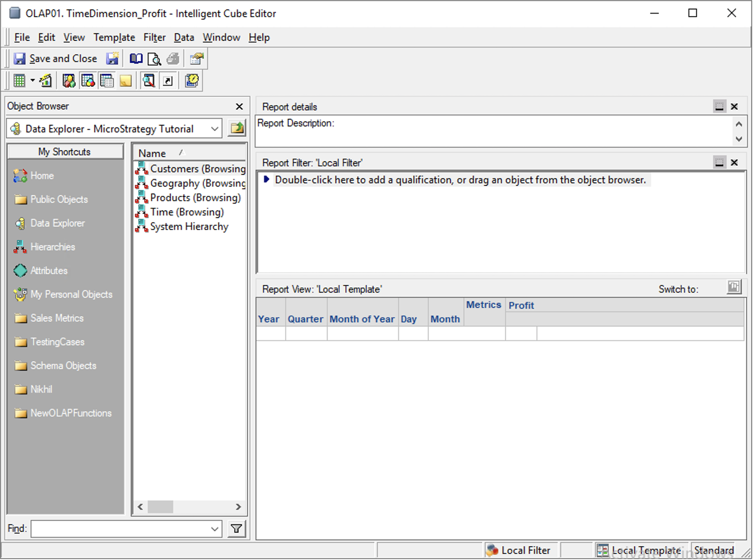Click the yellow note annotation icon

(x=126, y=80)
